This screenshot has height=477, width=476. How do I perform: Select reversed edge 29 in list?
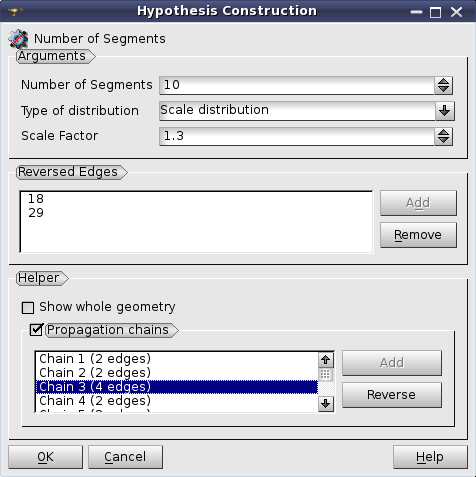pos(36,213)
